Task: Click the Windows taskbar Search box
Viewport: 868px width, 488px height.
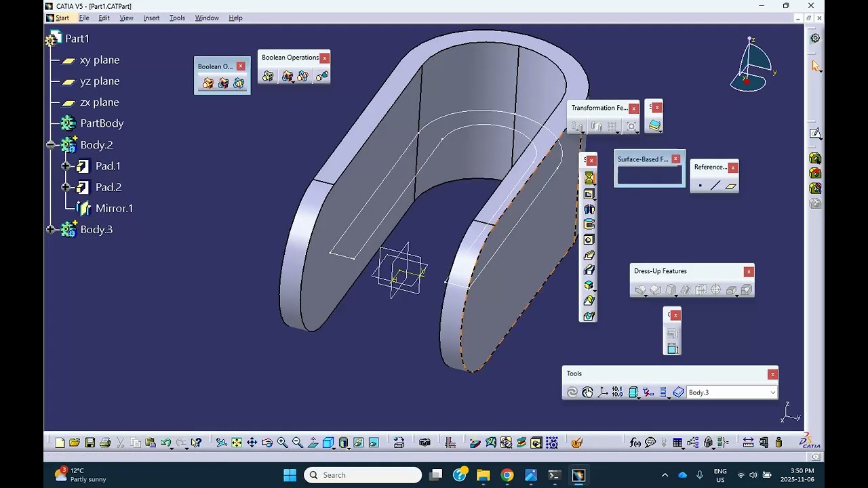Action: click(363, 475)
